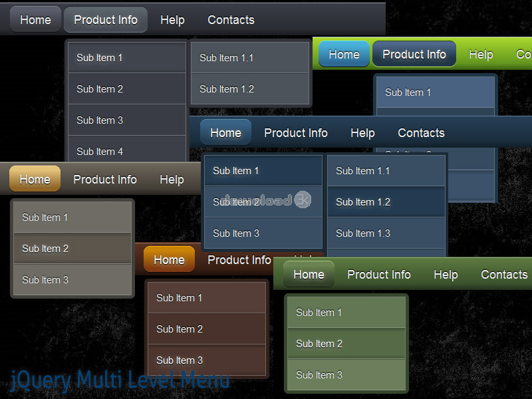The image size is (532, 399).
Task: Open Product Info in the lime green menu
Action: (x=414, y=55)
